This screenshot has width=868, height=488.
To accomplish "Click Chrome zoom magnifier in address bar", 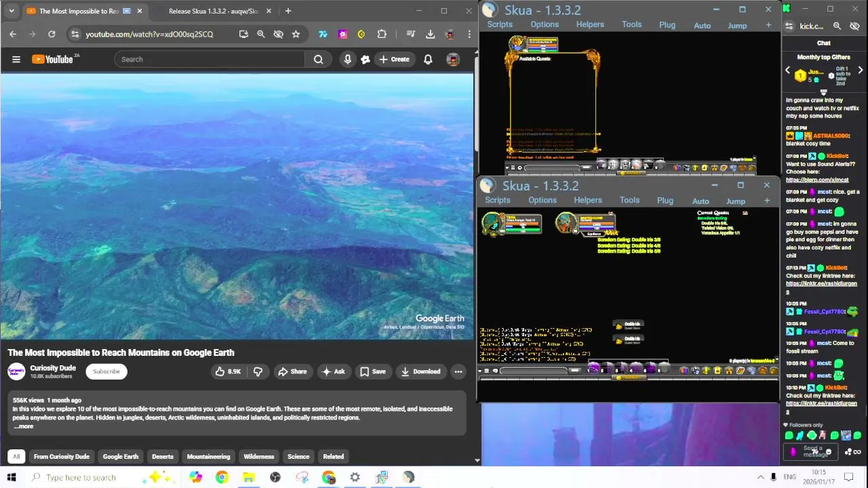I will (x=260, y=34).
